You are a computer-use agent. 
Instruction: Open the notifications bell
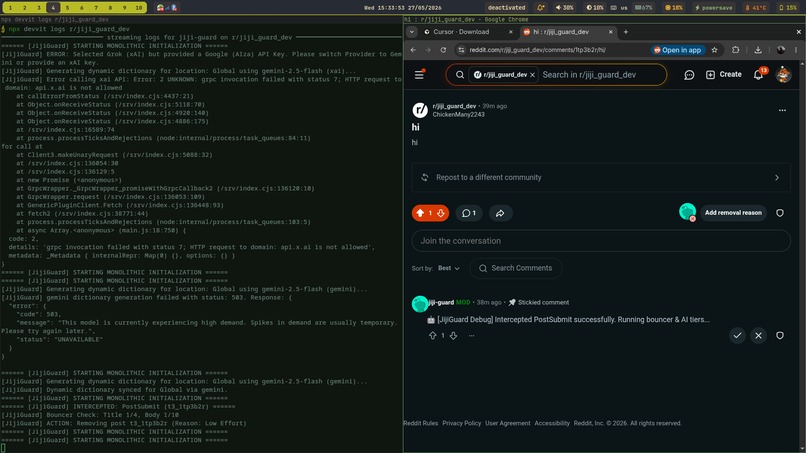pos(758,75)
